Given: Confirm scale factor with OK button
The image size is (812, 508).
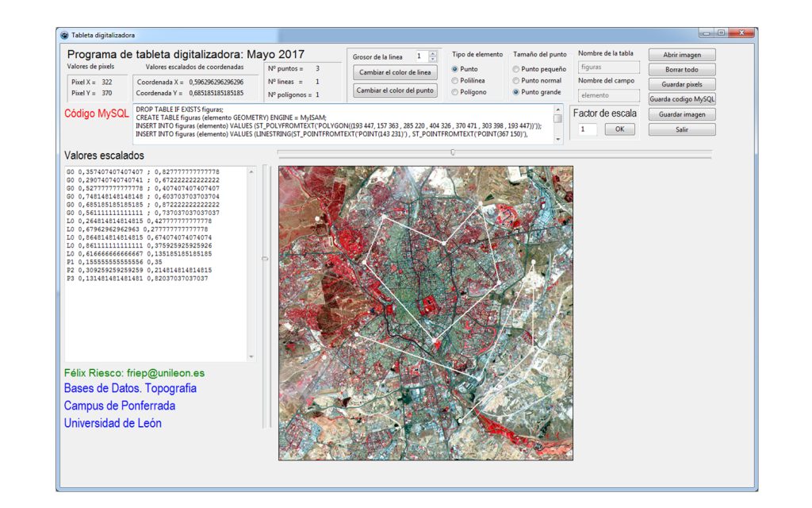Looking at the screenshot, I should click(x=619, y=129).
